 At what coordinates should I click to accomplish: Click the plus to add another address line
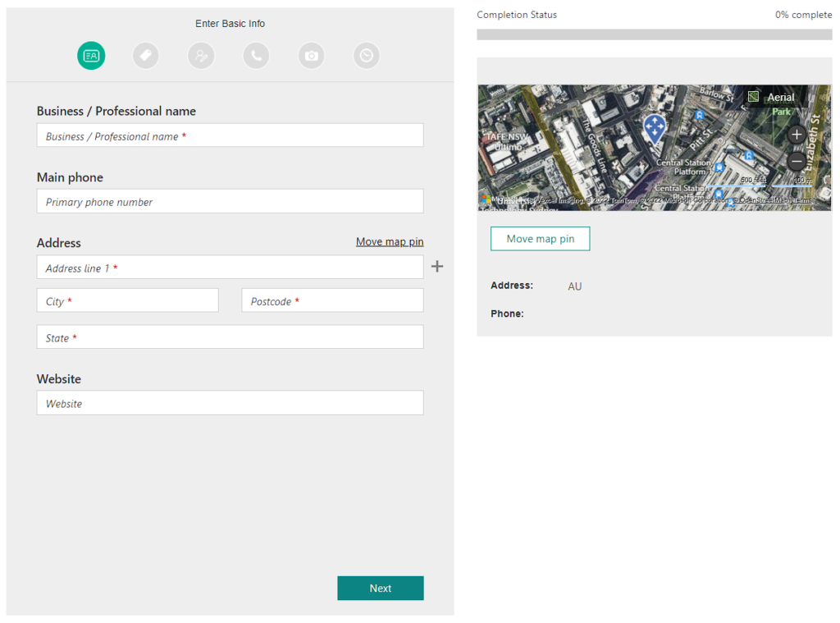coord(436,266)
